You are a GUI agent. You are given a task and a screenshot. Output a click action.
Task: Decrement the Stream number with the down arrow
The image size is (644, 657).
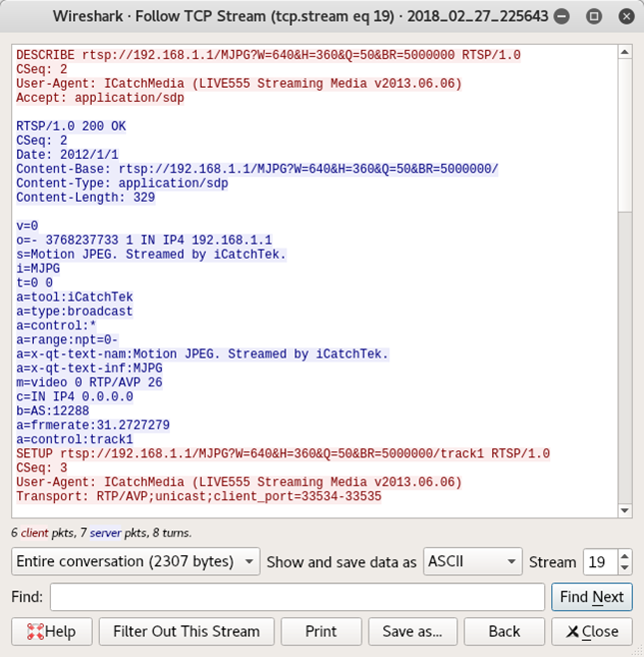coord(625,568)
